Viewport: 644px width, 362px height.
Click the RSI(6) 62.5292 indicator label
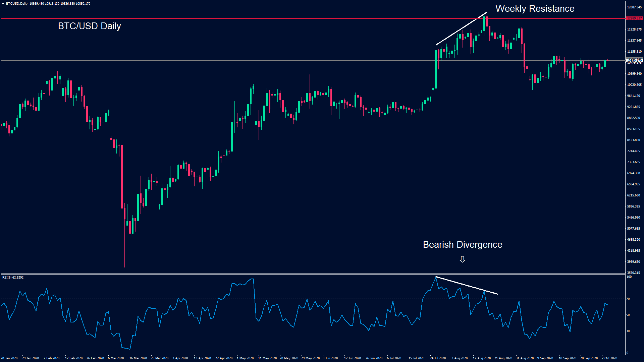(x=13, y=278)
